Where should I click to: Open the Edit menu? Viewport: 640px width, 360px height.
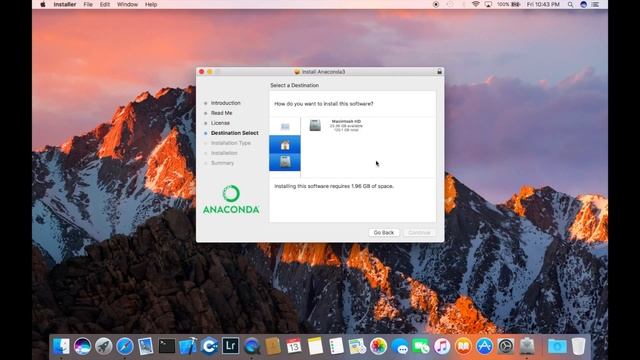coord(105,4)
